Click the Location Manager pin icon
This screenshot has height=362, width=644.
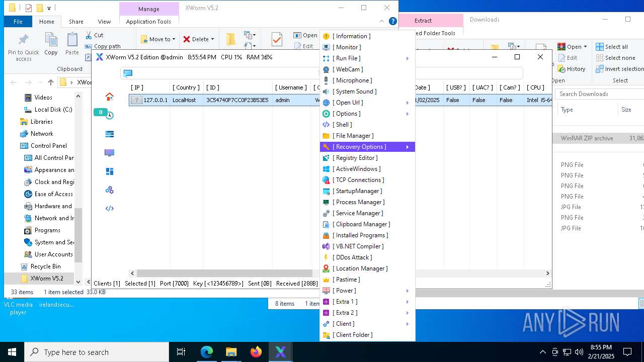pos(326,268)
